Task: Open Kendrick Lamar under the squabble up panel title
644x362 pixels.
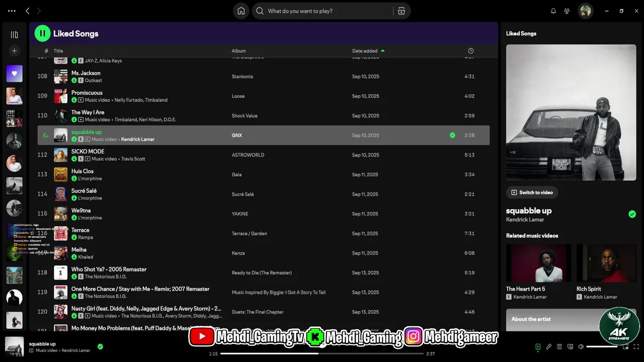Action: point(525,220)
